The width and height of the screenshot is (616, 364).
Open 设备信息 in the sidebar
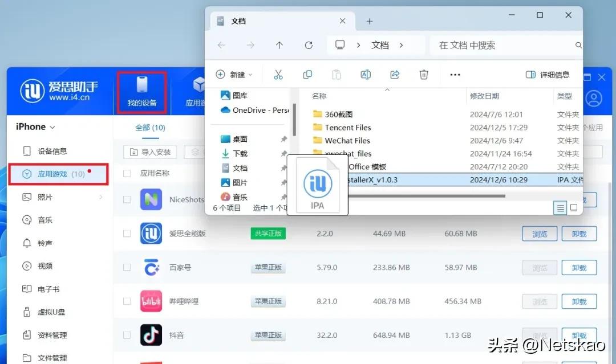click(52, 151)
